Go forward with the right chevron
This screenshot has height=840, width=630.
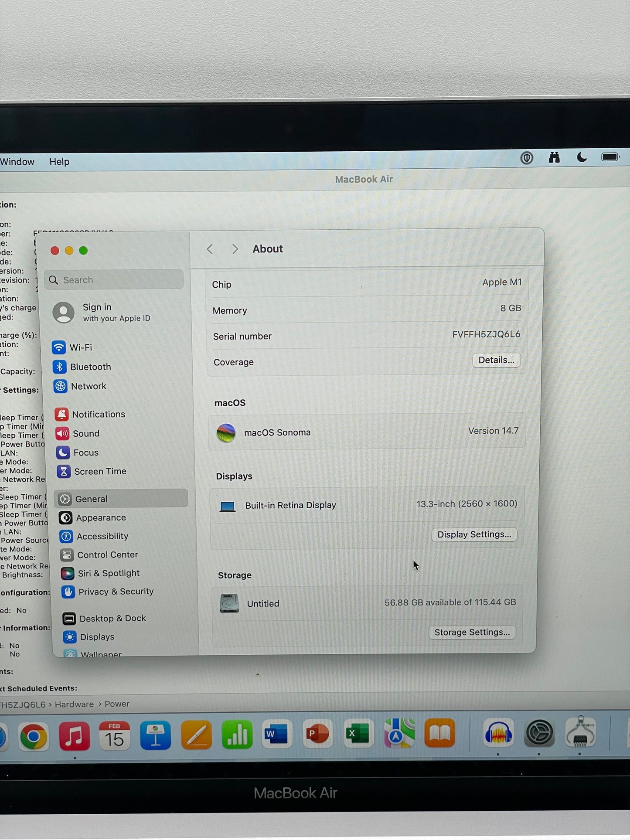click(235, 249)
